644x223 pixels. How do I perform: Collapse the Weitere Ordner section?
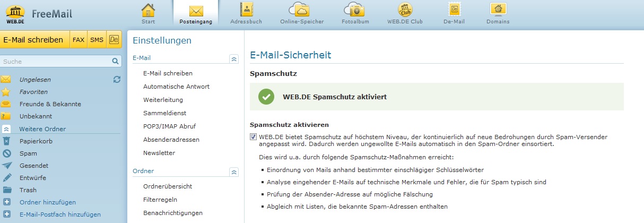pos(6,129)
